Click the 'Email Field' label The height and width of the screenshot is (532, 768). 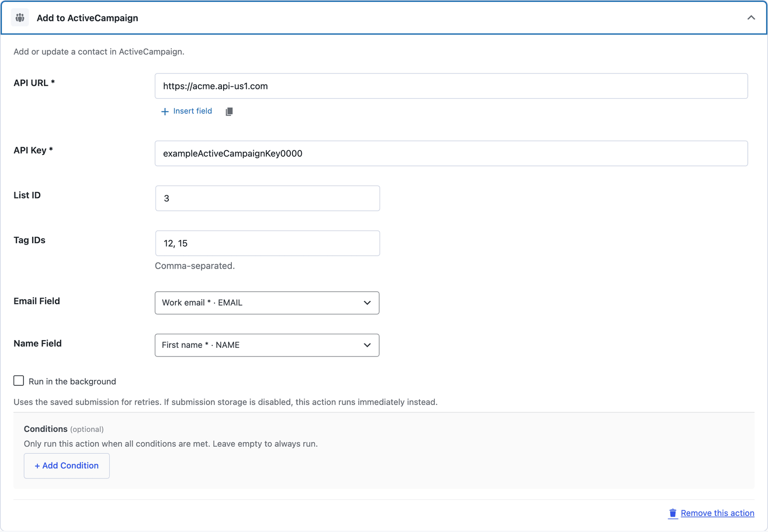click(x=36, y=301)
